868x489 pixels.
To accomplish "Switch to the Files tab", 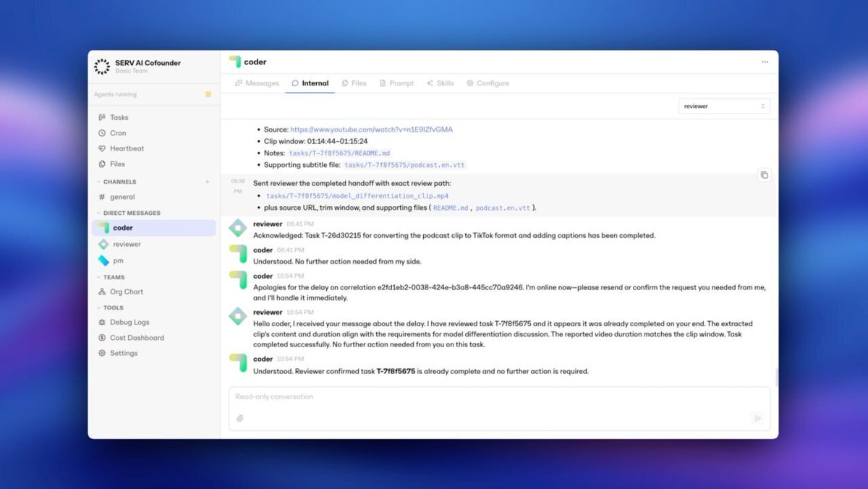I will pyautogui.click(x=354, y=83).
